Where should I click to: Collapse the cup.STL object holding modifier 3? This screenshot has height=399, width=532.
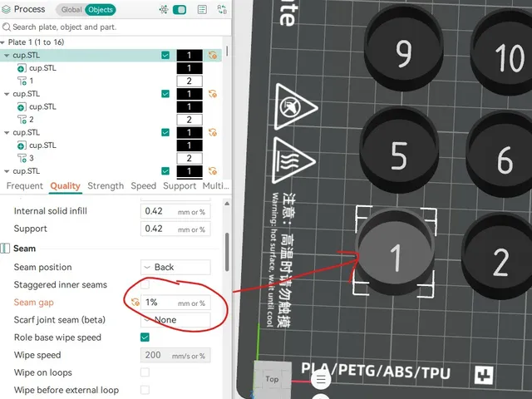pos(7,133)
